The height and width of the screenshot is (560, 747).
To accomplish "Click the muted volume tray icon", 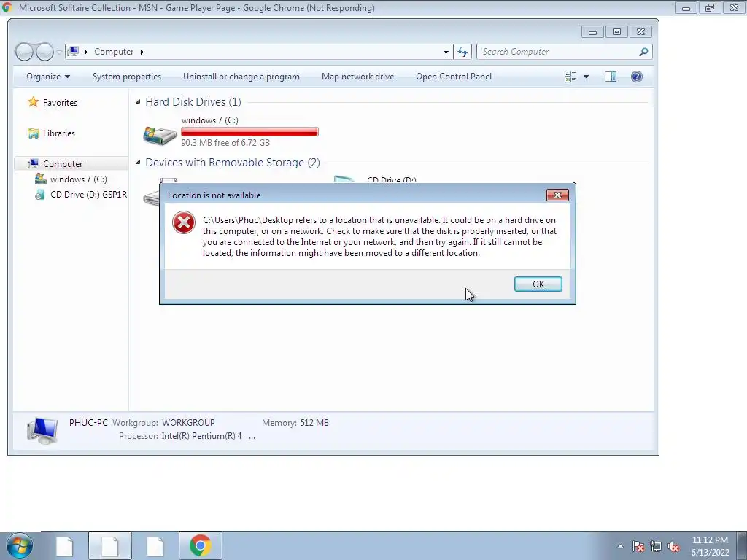I will point(673,546).
